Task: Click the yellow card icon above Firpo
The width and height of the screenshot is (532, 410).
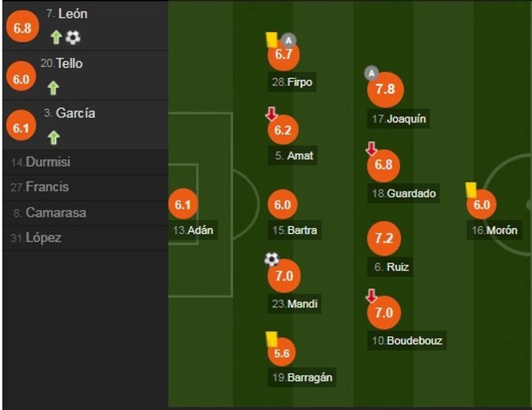Action: pyautogui.click(x=271, y=40)
